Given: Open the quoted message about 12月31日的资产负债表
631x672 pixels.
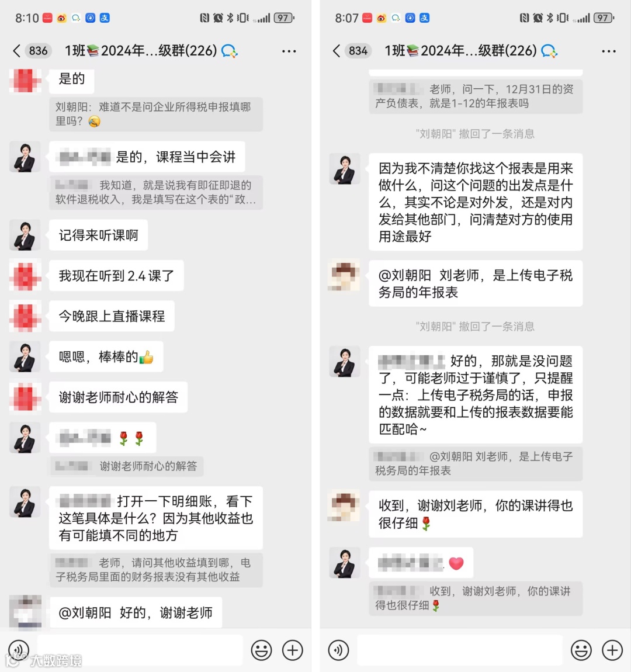Looking at the screenshot, I should pyautogui.click(x=476, y=96).
